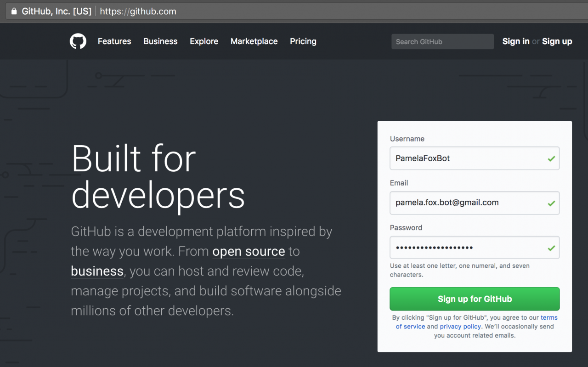Click the Sign up link in header

[557, 41]
